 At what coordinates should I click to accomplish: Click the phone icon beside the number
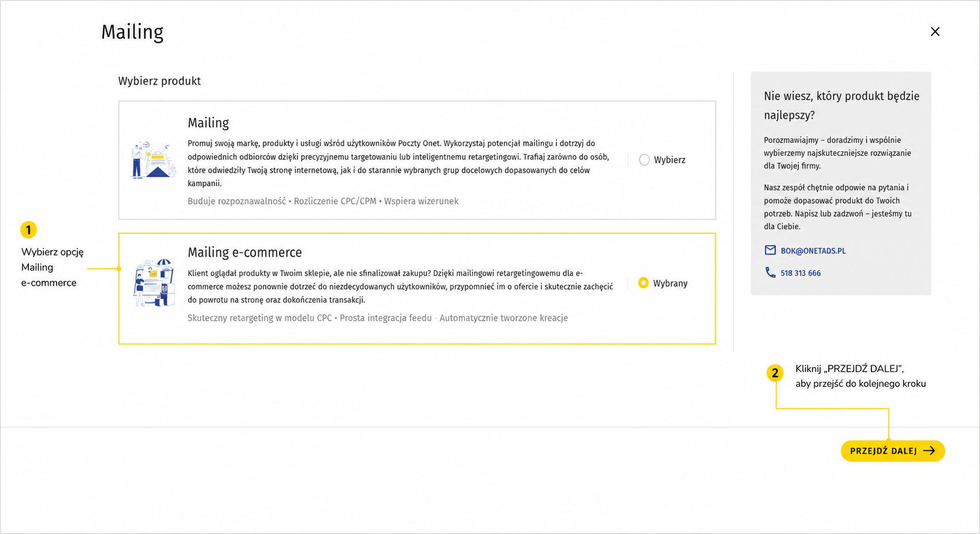770,272
